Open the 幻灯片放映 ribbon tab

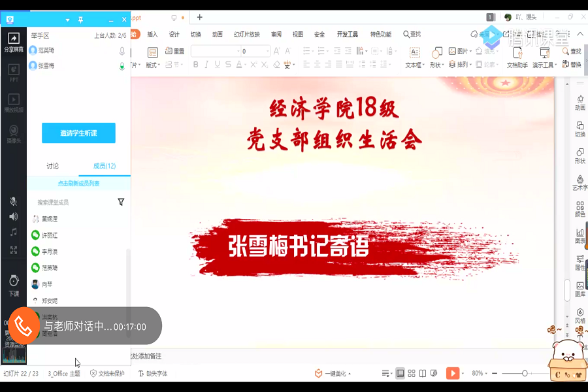click(x=248, y=33)
